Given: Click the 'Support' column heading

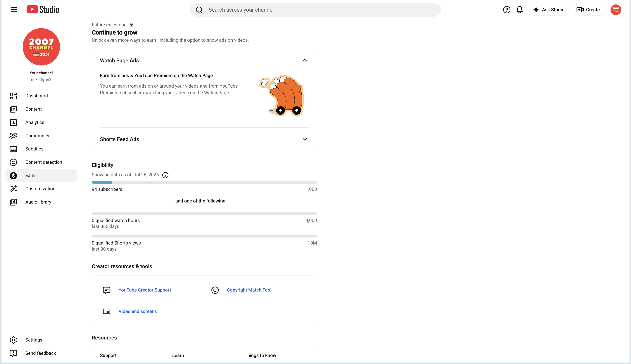Looking at the screenshot, I should [x=108, y=356].
